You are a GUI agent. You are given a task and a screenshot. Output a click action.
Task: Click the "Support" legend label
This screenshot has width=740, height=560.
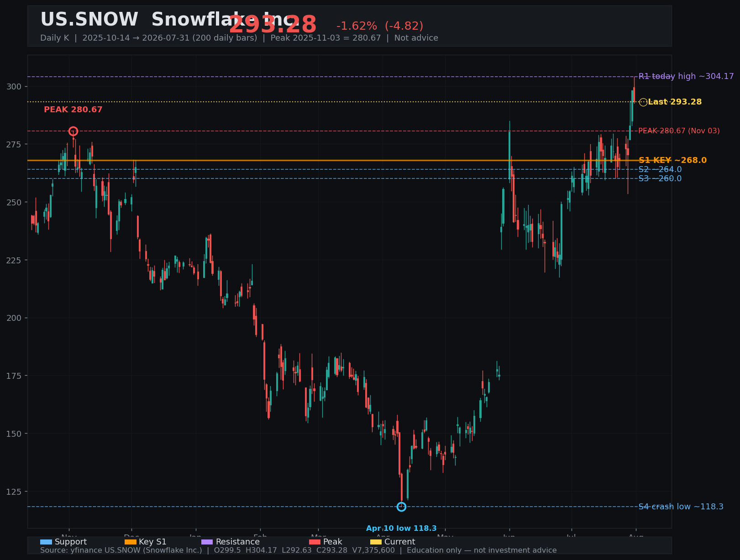71,542
